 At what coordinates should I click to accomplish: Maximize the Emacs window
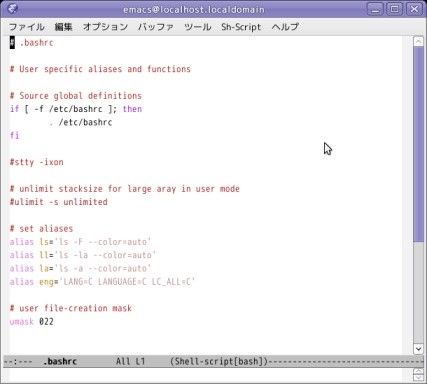pyautogui.click(x=395, y=9)
